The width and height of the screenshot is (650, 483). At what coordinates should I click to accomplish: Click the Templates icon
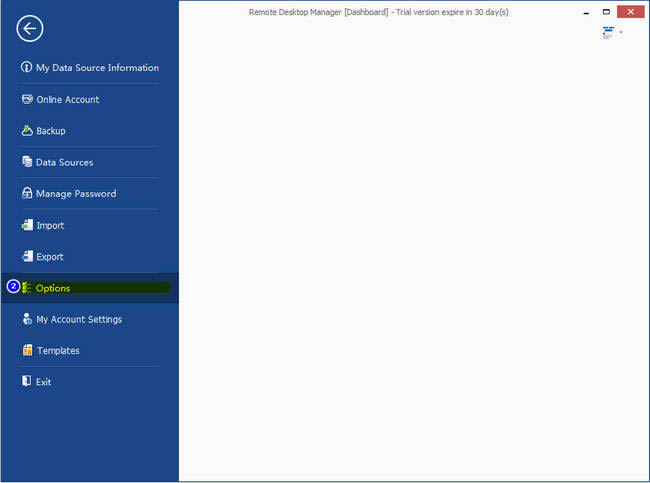tap(27, 350)
